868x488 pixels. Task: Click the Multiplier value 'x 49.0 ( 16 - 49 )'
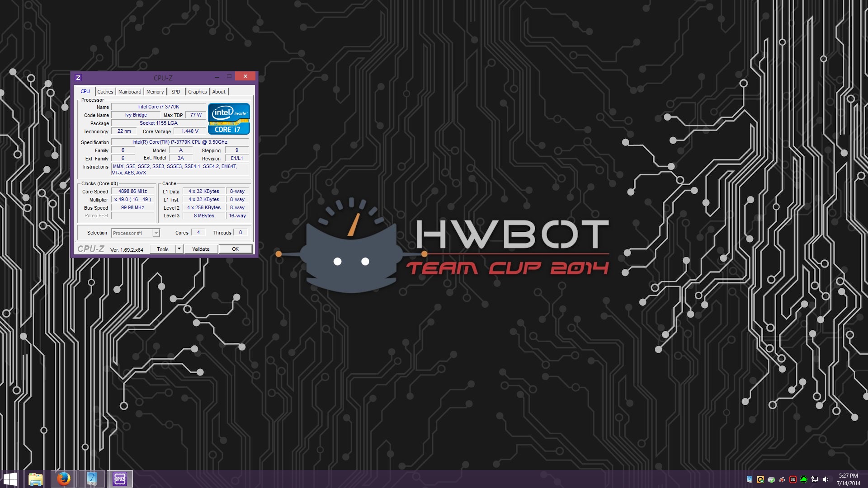pyautogui.click(x=132, y=200)
